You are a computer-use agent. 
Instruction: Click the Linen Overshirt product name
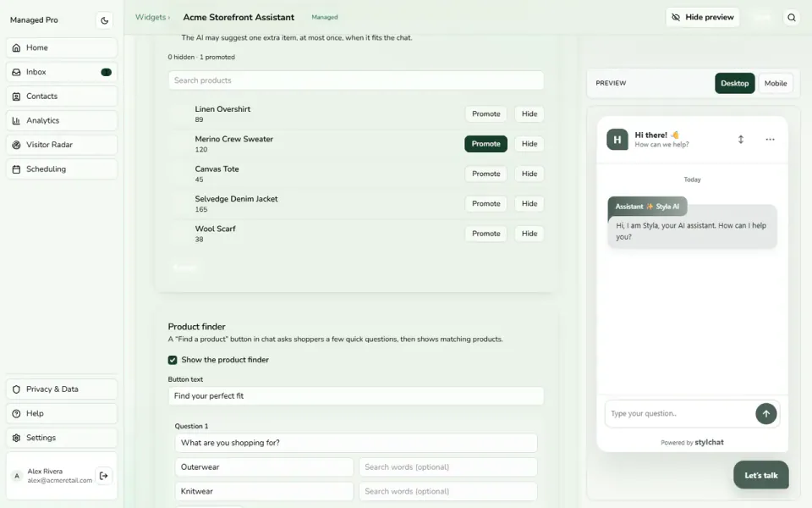[x=222, y=109]
